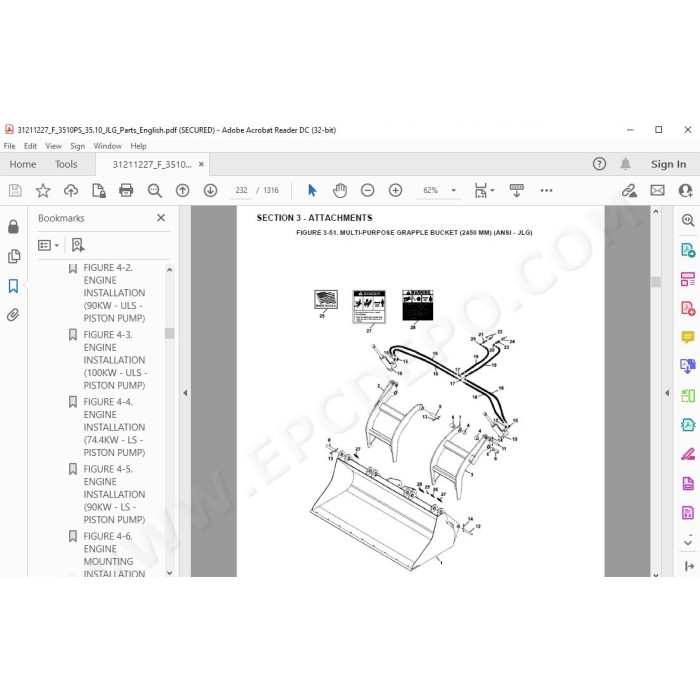Open the File menu
Screen dimensions: 700x700
pyautogui.click(x=9, y=146)
